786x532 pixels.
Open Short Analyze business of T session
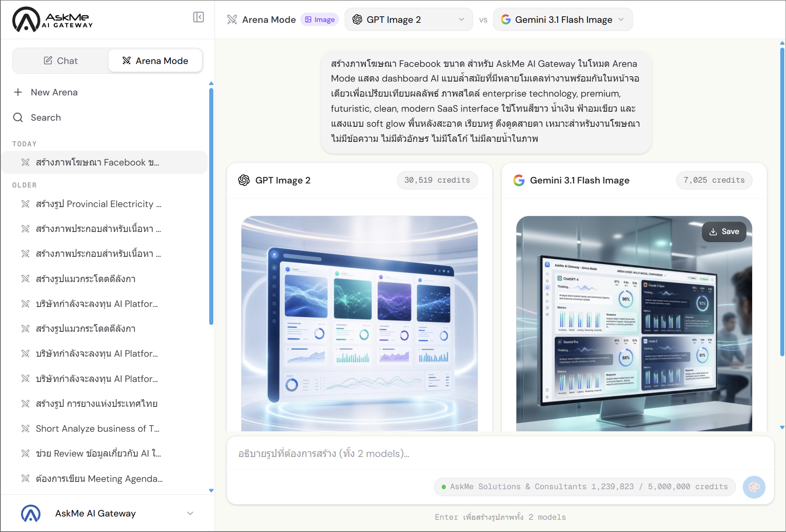pyautogui.click(x=104, y=428)
